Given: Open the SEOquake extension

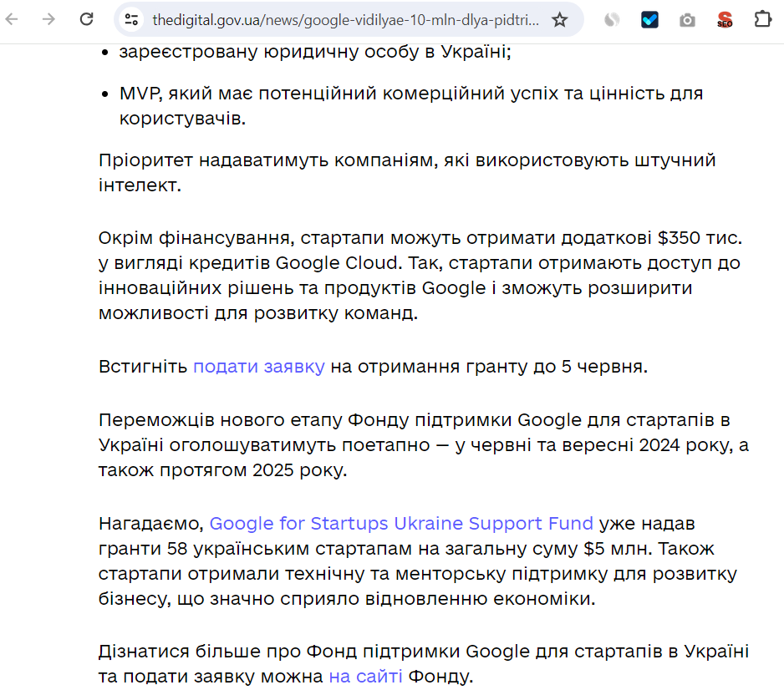Looking at the screenshot, I should coord(724,19).
